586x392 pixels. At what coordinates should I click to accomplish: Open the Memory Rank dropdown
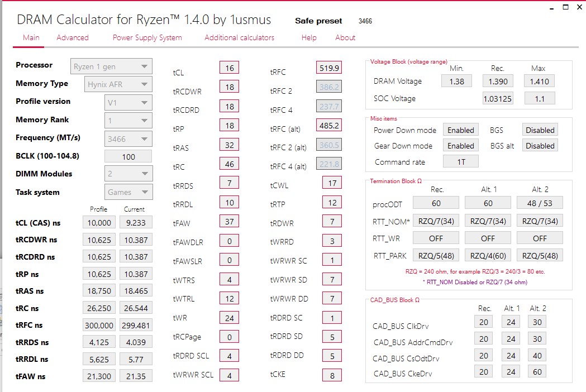point(128,121)
